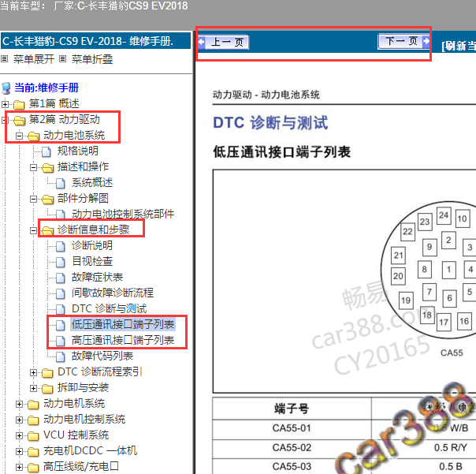Click open folder icon of 第2篇 动力驱动
476x474 pixels.
(20, 121)
